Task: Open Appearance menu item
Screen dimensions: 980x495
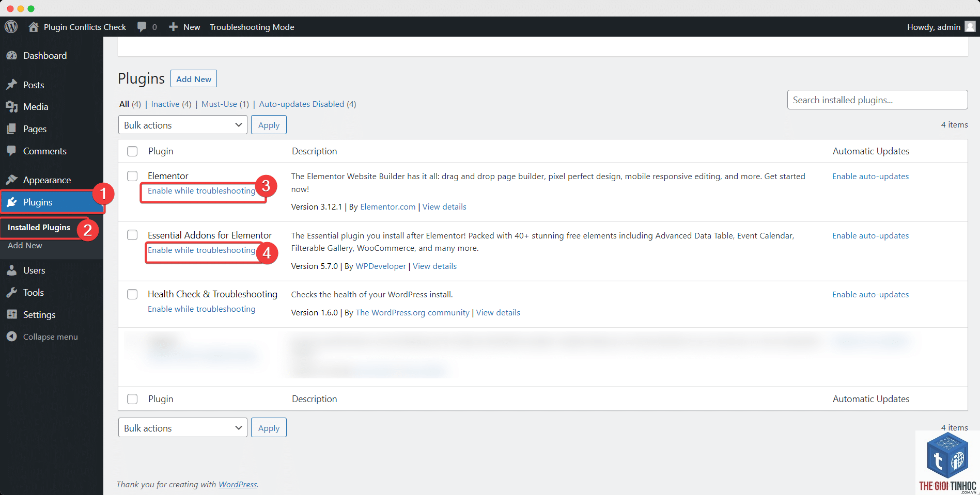Action: click(x=47, y=180)
